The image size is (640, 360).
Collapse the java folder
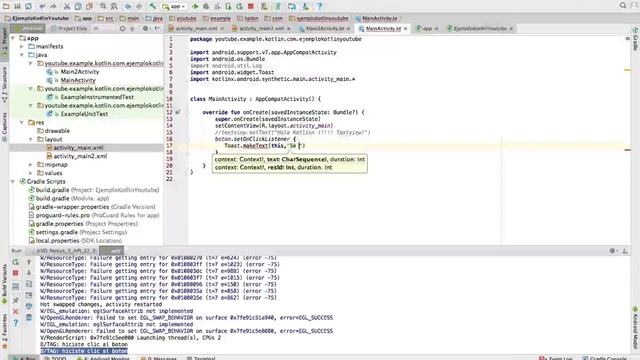22,55
